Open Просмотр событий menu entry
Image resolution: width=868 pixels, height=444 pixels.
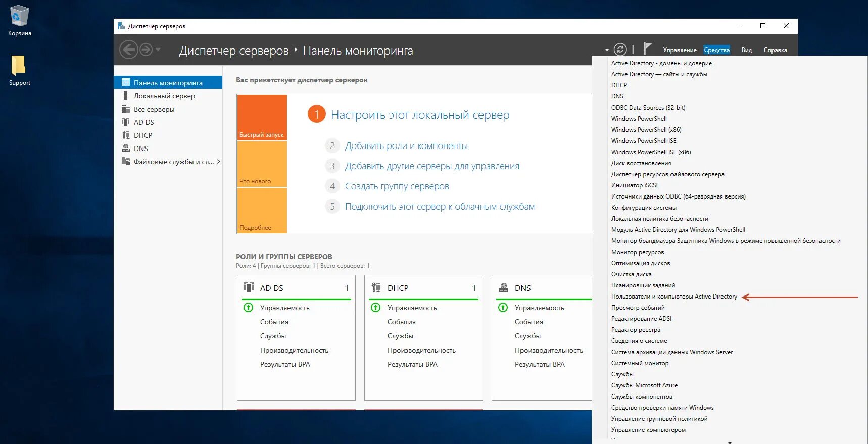[x=638, y=308]
